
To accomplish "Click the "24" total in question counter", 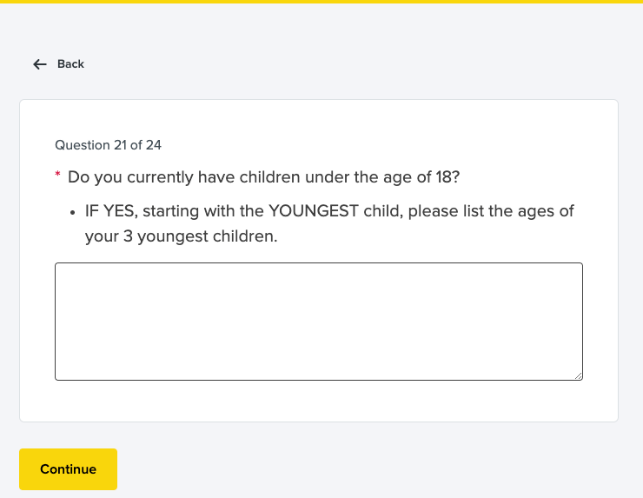I will pos(153,145).
